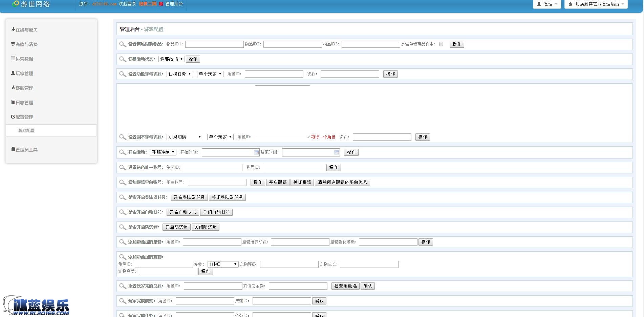Select 游戏配置 submenu item
This screenshot has height=317, width=644.
[x=51, y=130]
